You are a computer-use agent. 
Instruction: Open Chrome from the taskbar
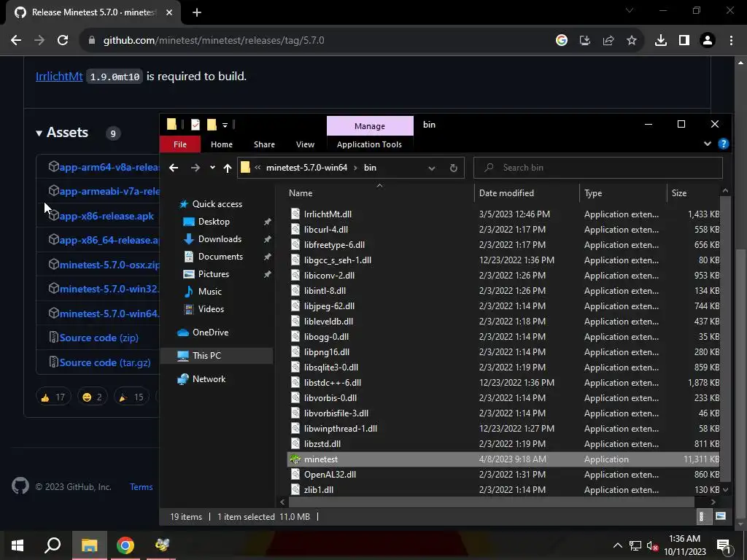click(x=125, y=545)
